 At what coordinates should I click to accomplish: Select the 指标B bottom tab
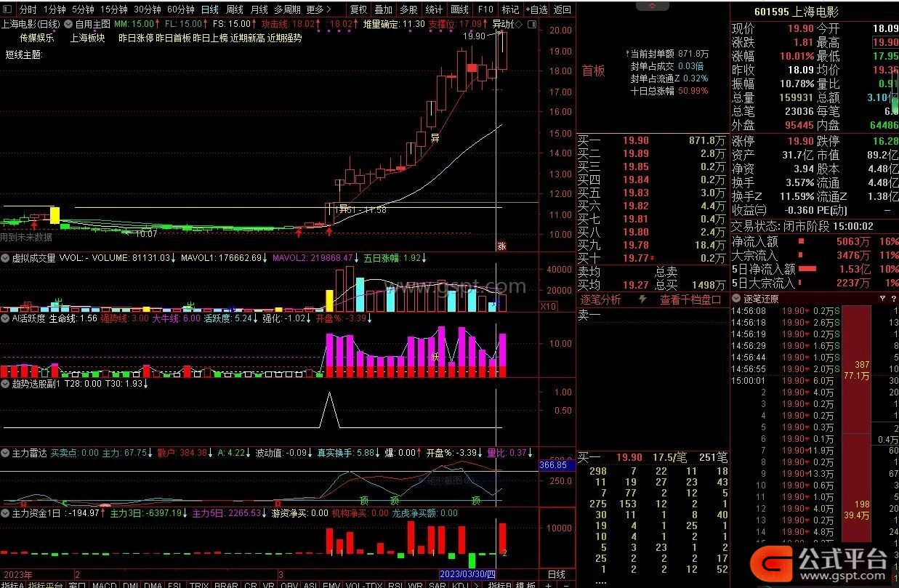coord(500,584)
